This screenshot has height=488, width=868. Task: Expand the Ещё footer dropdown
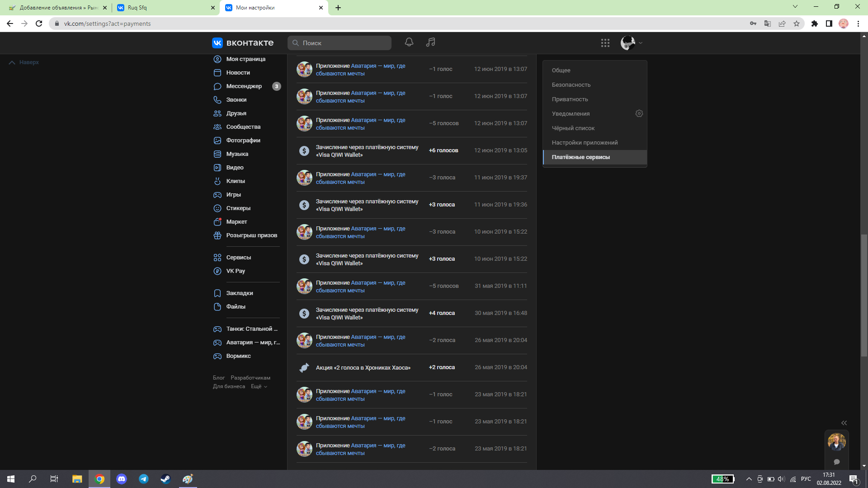259,386
